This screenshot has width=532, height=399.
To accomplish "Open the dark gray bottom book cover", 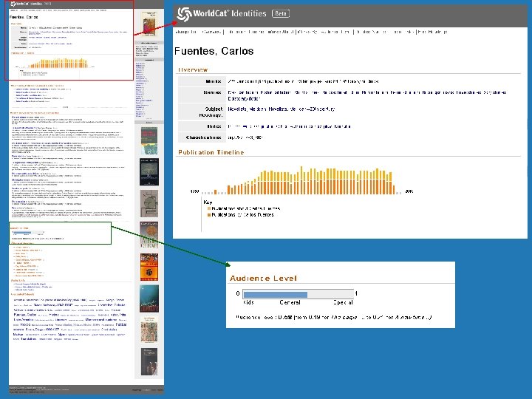I will coord(149,361).
